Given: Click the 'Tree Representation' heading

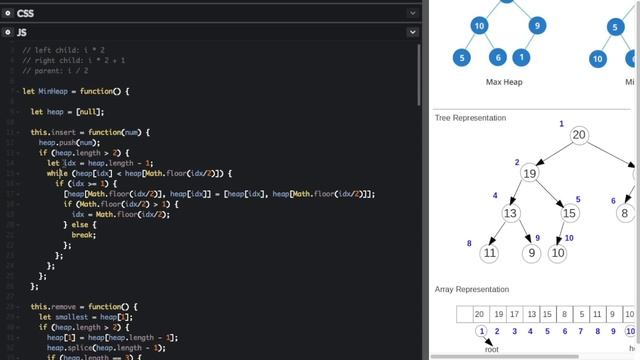Looking at the screenshot, I should tap(470, 118).
